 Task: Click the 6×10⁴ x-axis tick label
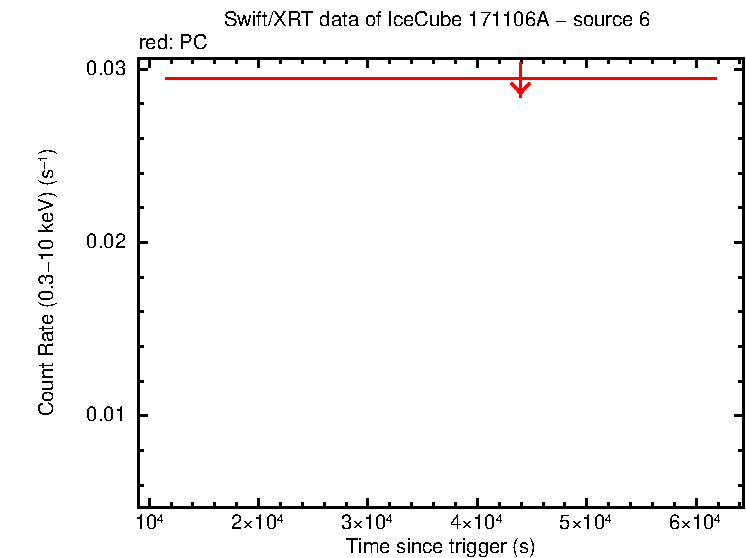[695, 522]
